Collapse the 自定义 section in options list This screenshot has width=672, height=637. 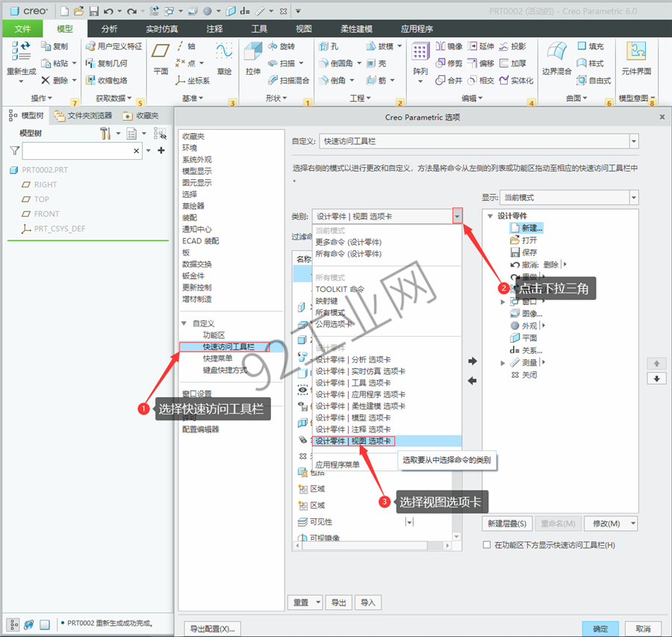184,323
